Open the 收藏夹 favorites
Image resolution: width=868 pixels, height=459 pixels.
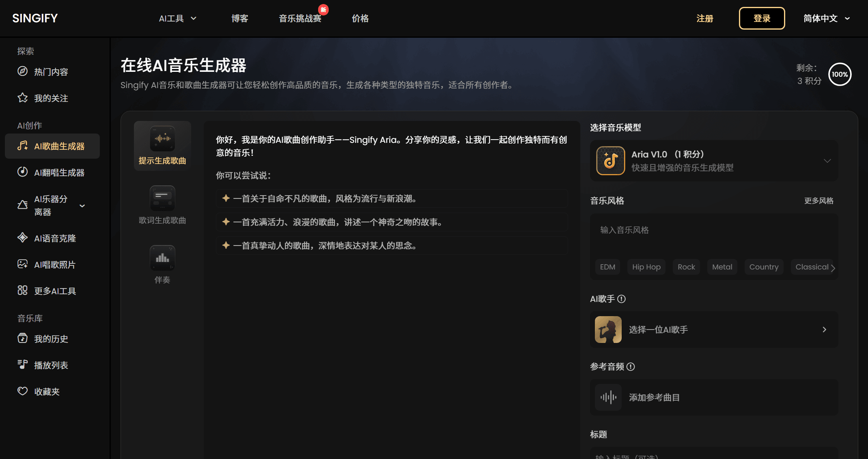pyautogui.click(x=47, y=391)
